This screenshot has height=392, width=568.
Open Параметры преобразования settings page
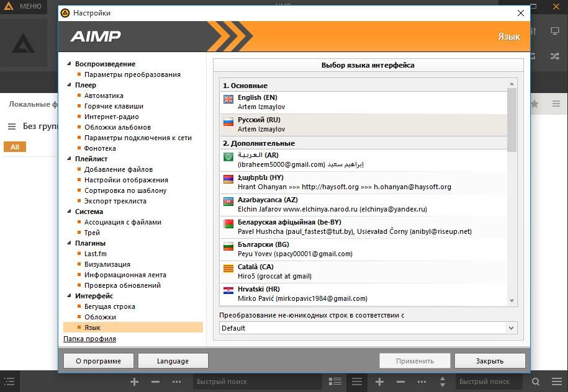(x=132, y=74)
